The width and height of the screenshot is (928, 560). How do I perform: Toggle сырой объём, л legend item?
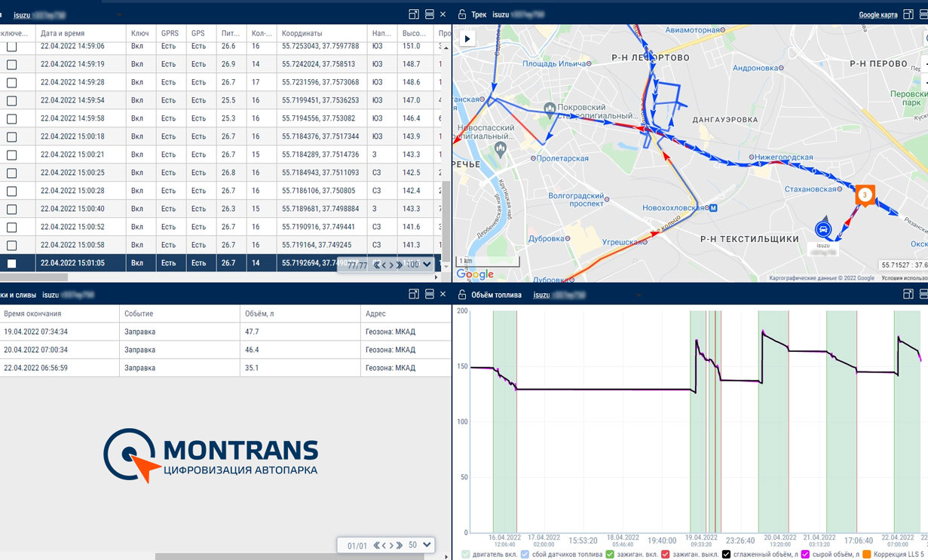(x=805, y=554)
